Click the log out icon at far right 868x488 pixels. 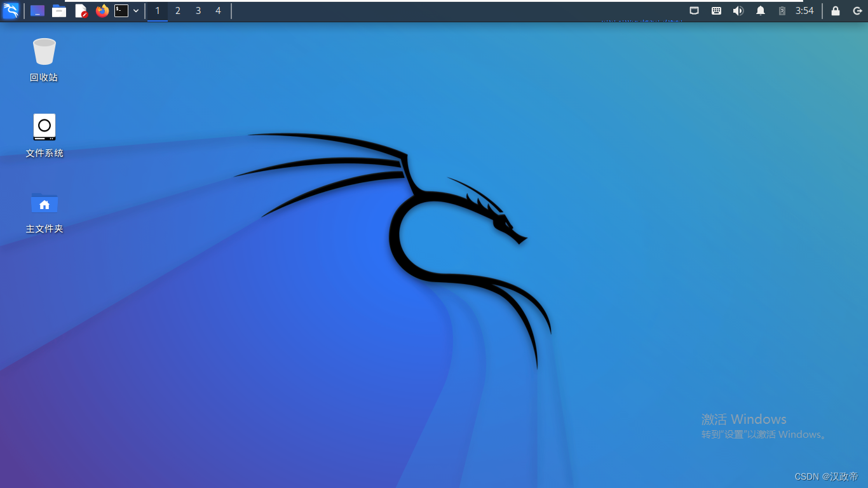tap(857, 11)
